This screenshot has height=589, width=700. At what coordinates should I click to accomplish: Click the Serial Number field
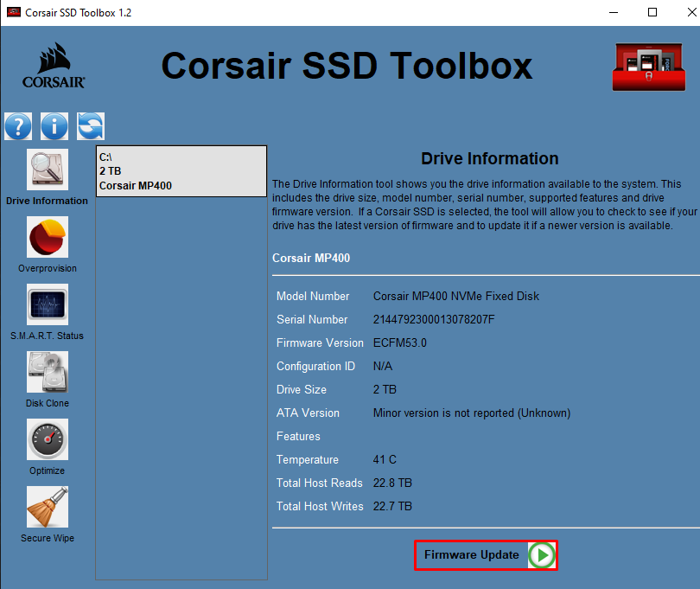click(x=312, y=319)
